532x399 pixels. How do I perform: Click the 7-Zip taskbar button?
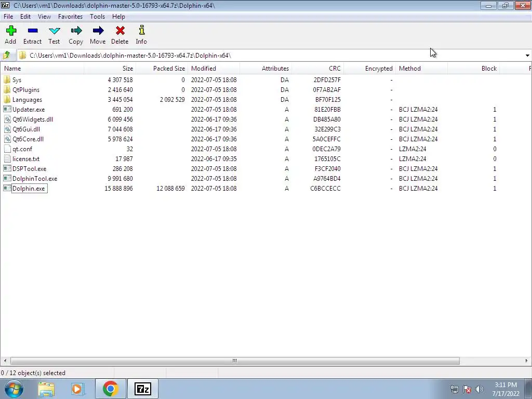tap(142, 389)
